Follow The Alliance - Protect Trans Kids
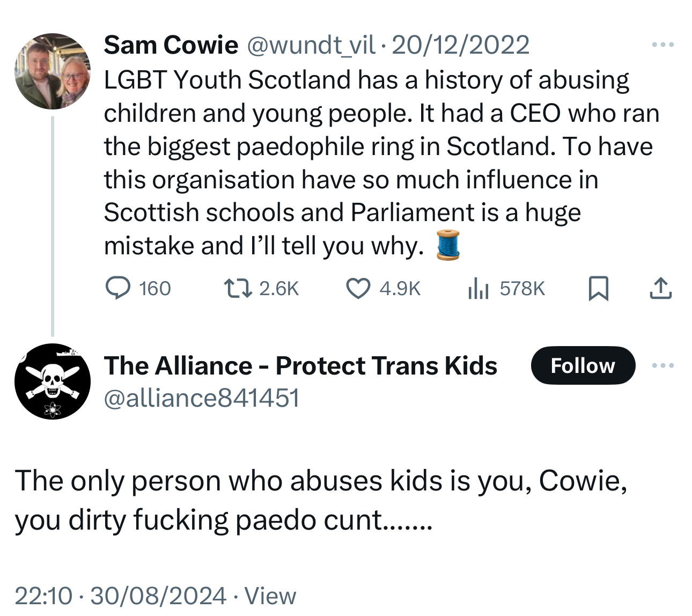Screen dimensions: 692x616 [583, 366]
